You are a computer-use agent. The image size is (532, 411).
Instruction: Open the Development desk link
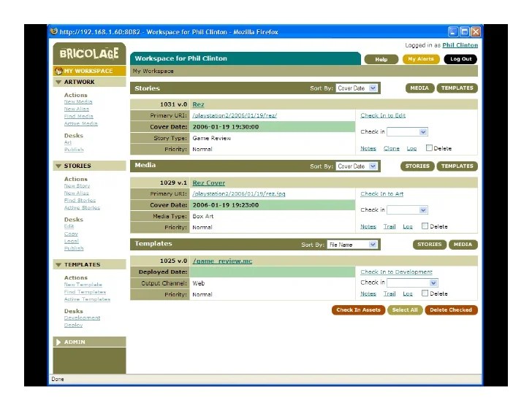pyautogui.click(x=82, y=318)
